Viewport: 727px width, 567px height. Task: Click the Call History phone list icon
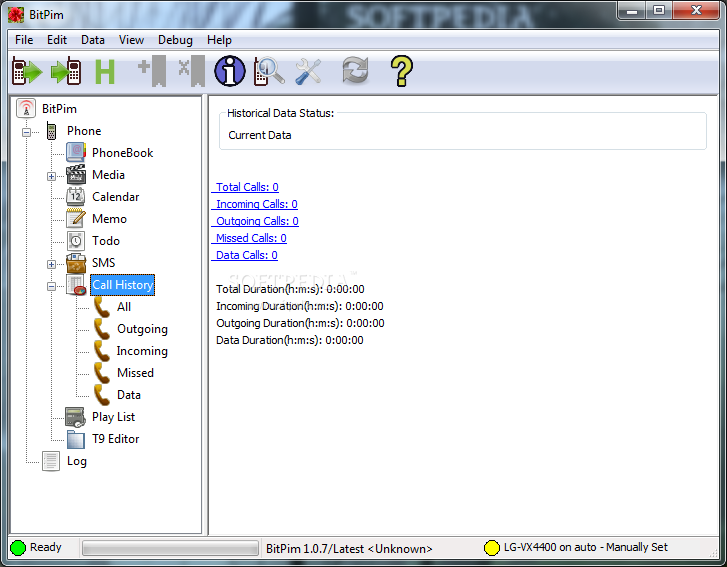click(x=76, y=285)
